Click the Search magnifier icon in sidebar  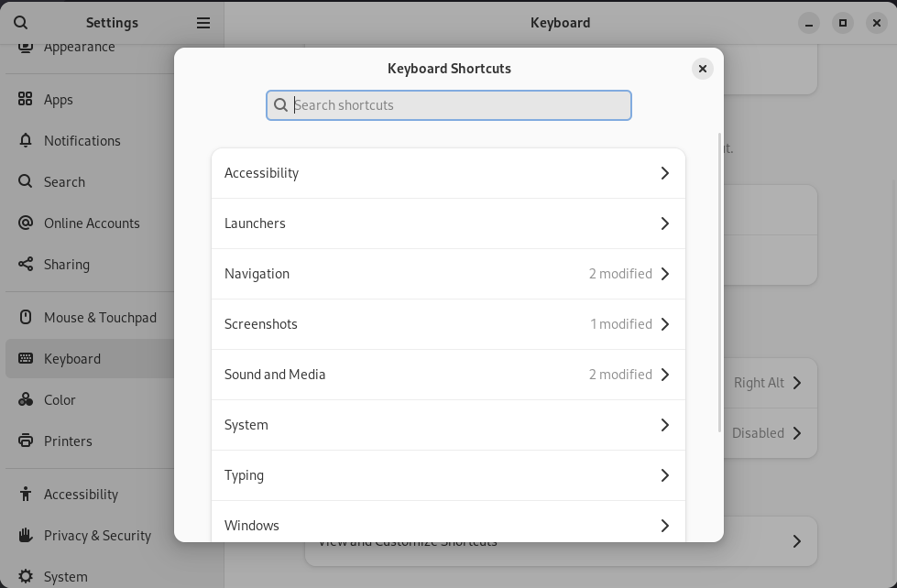click(25, 181)
